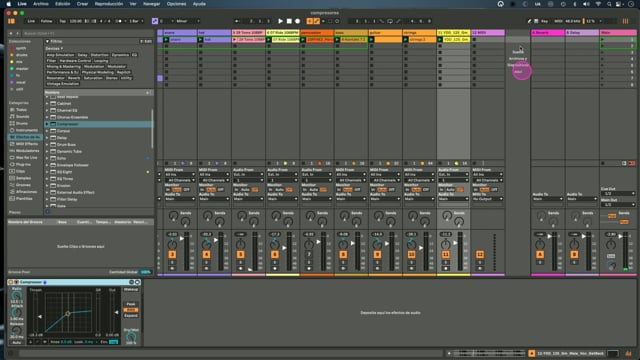640x360 pixels.
Task: Open the Drums category
Action: point(22,123)
